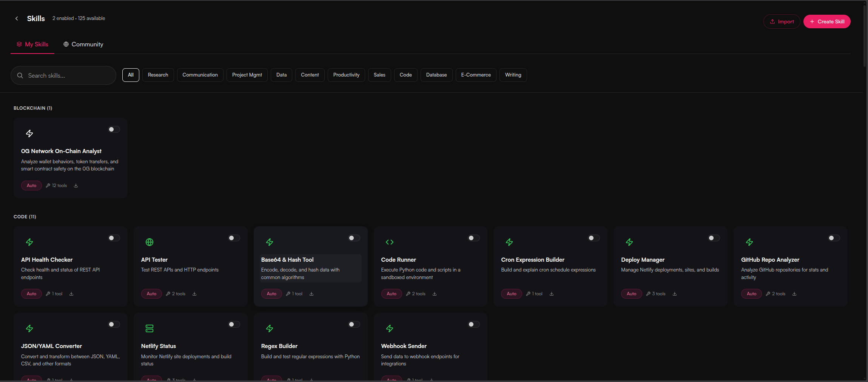The width and height of the screenshot is (868, 382).
Task: Click the globe icon on API Tester card
Action: coord(150,242)
